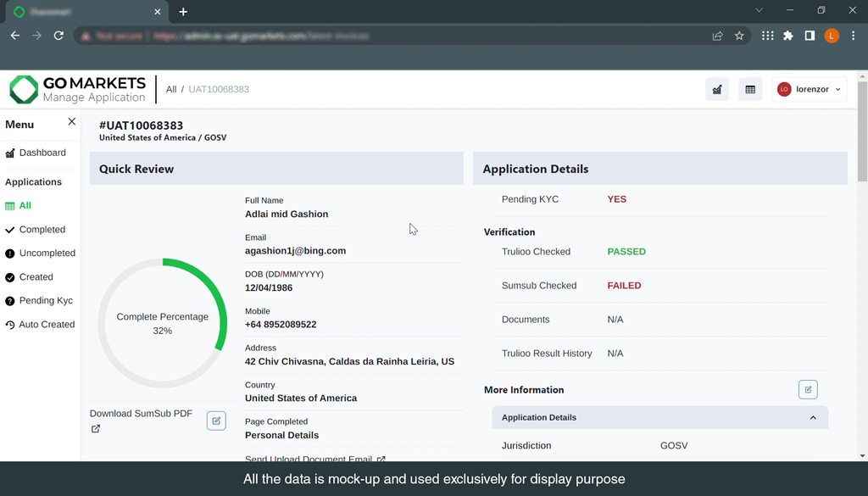Click the Complete Percentage progress ring
The image size is (868, 496).
(x=162, y=323)
